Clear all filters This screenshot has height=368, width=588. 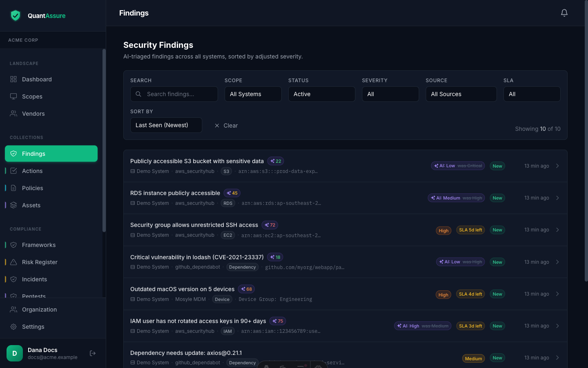226,126
